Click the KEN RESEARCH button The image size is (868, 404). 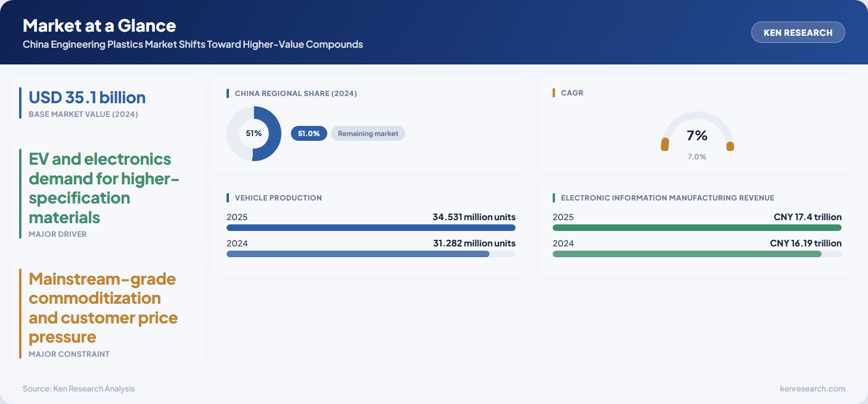(798, 32)
